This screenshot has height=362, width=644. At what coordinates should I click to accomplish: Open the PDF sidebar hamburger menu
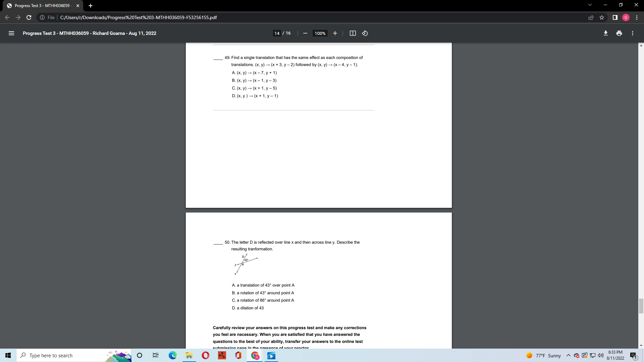click(x=11, y=33)
